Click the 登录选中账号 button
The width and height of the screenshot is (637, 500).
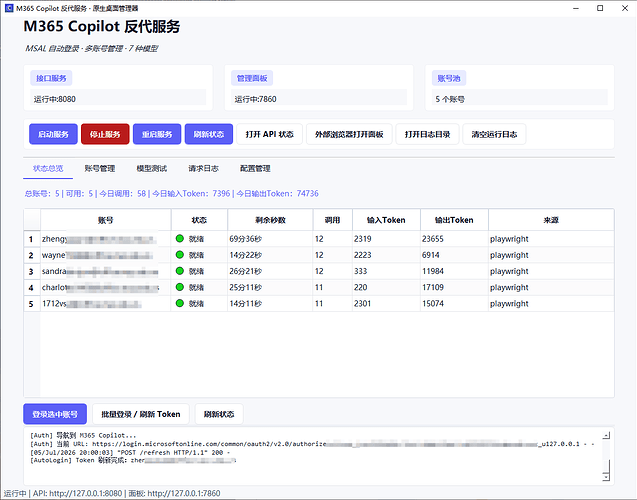click(55, 414)
